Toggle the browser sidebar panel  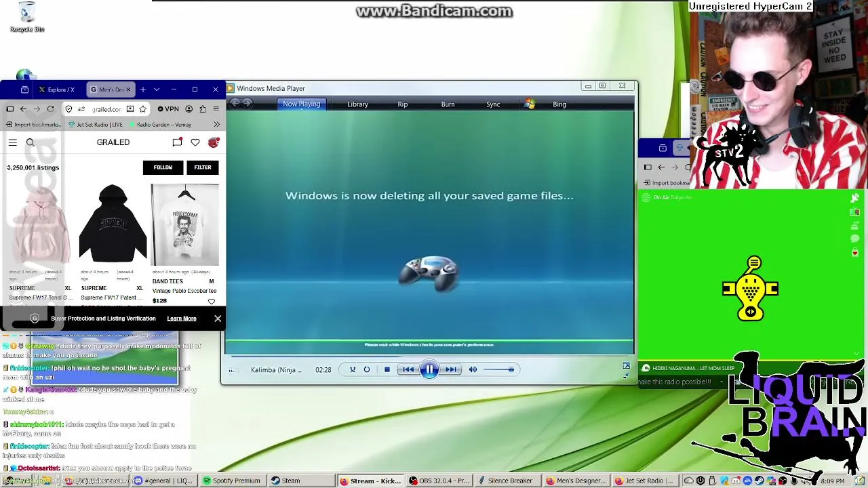tap(10, 109)
